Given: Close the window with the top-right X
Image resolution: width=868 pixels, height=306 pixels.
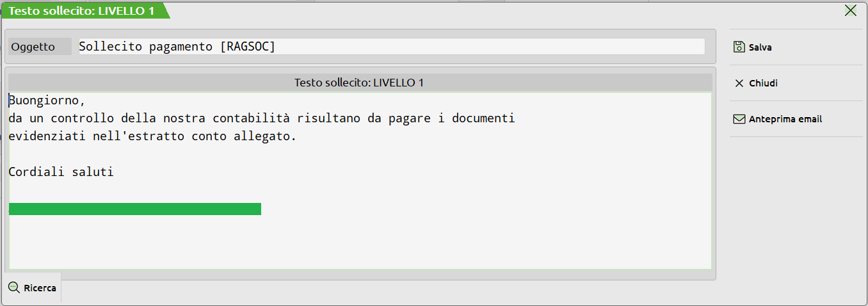Looking at the screenshot, I should coord(851,10).
